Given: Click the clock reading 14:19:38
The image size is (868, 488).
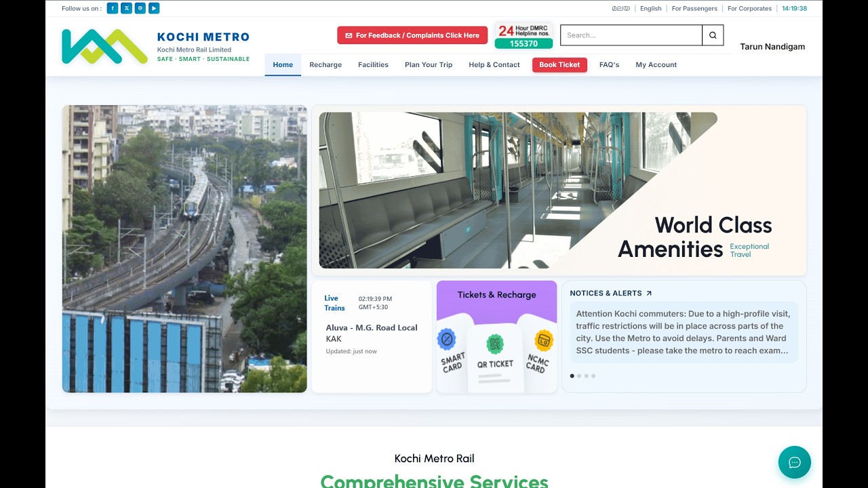Looking at the screenshot, I should coord(794,9).
